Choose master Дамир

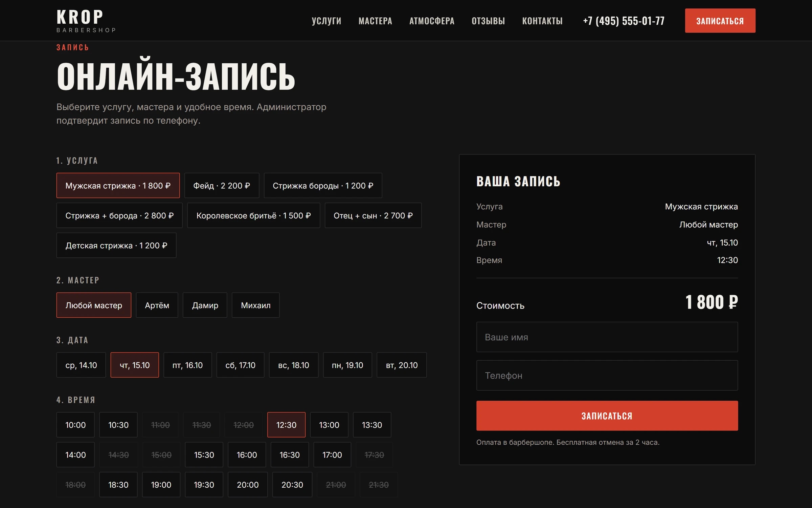[205, 305]
